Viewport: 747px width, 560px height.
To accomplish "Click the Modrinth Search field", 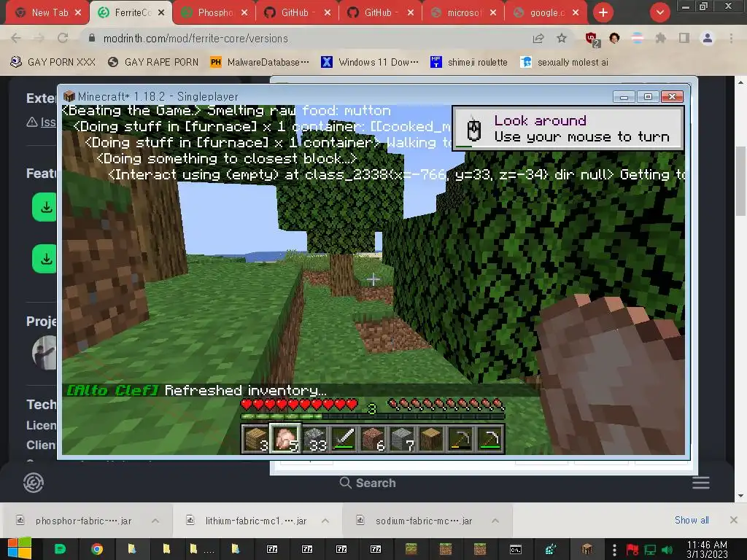I will pyautogui.click(x=368, y=483).
